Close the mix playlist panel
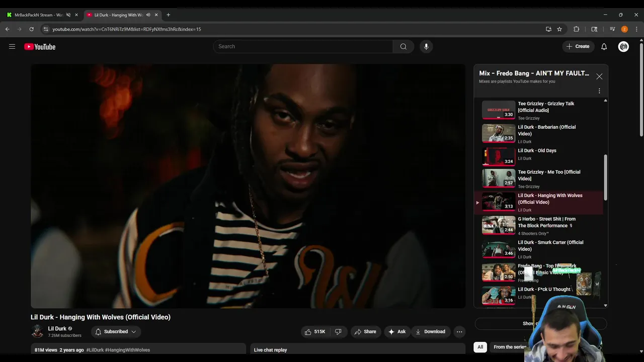Viewport: 644px width, 362px height. click(599, 76)
